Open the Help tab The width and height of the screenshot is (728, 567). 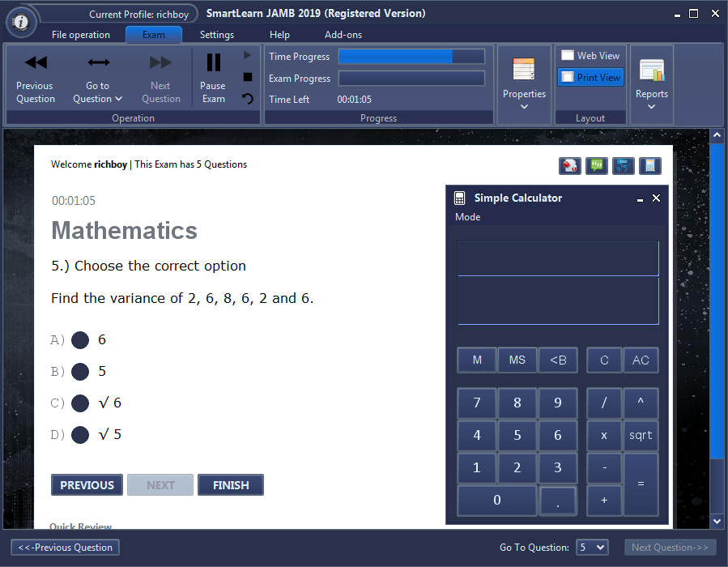pos(279,35)
